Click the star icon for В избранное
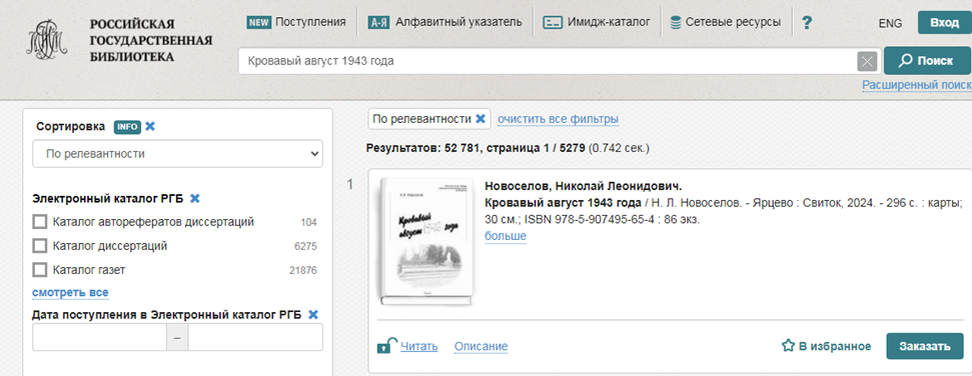This screenshot has height=376, width=972. click(788, 346)
